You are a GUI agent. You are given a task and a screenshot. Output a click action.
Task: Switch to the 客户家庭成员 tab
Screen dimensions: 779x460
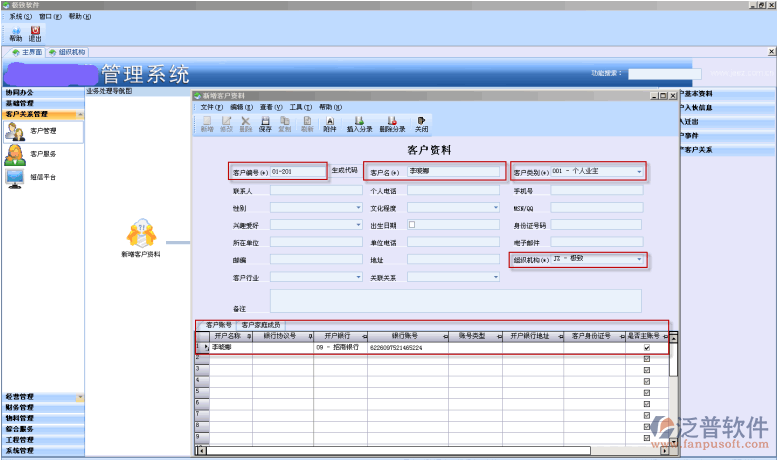click(x=262, y=325)
